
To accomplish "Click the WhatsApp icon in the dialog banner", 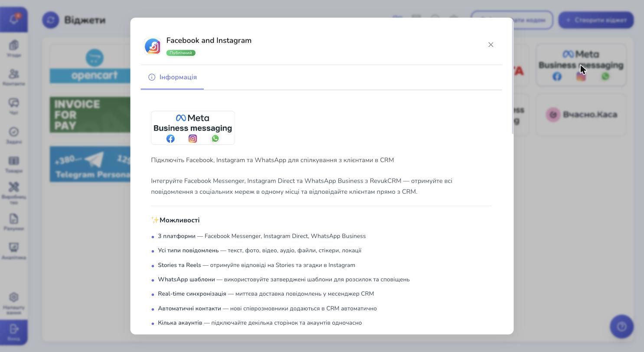I will pyautogui.click(x=215, y=139).
